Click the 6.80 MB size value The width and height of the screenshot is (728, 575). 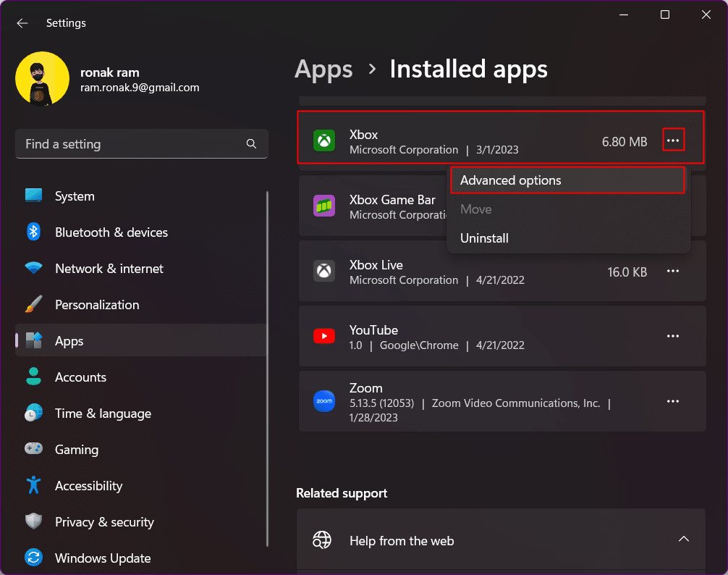(x=625, y=142)
